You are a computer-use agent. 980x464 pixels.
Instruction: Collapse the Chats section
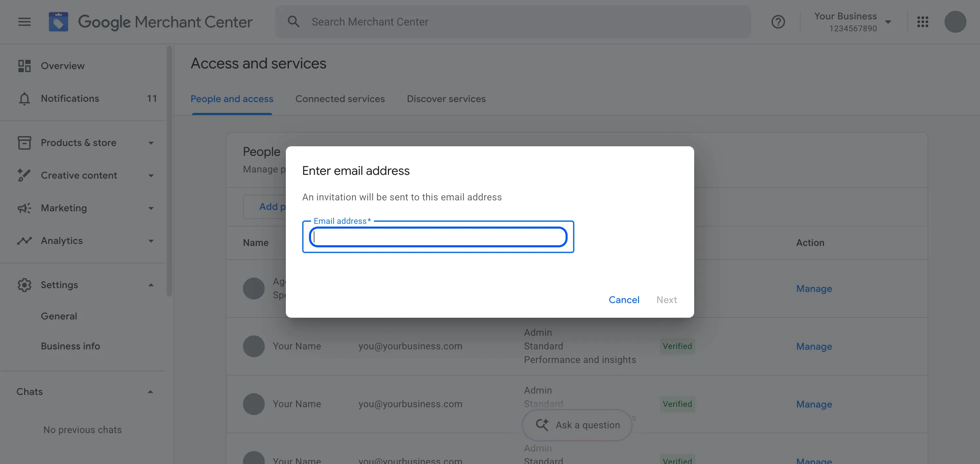pyautogui.click(x=150, y=392)
